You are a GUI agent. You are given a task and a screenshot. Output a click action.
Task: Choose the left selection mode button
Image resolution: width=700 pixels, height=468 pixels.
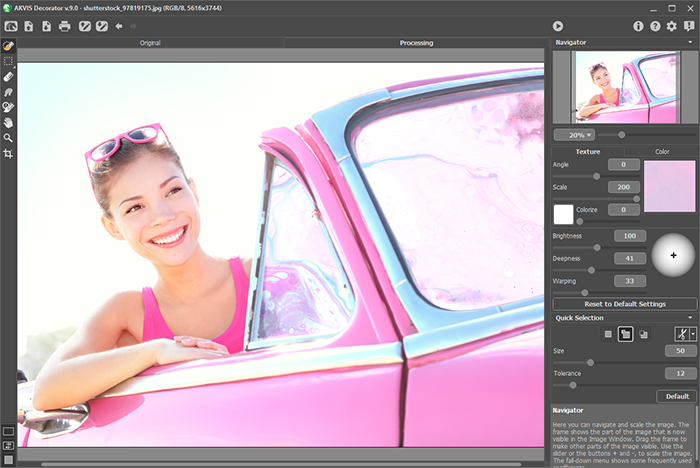tap(606, 333)
